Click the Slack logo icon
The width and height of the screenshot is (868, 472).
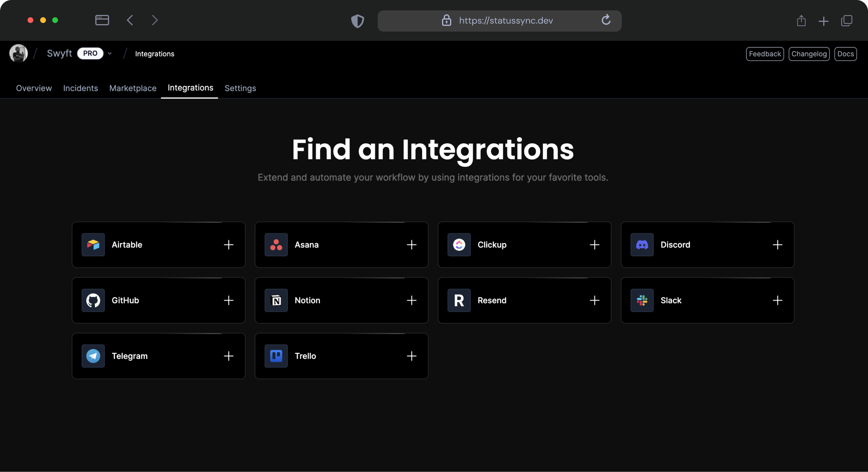642,300
